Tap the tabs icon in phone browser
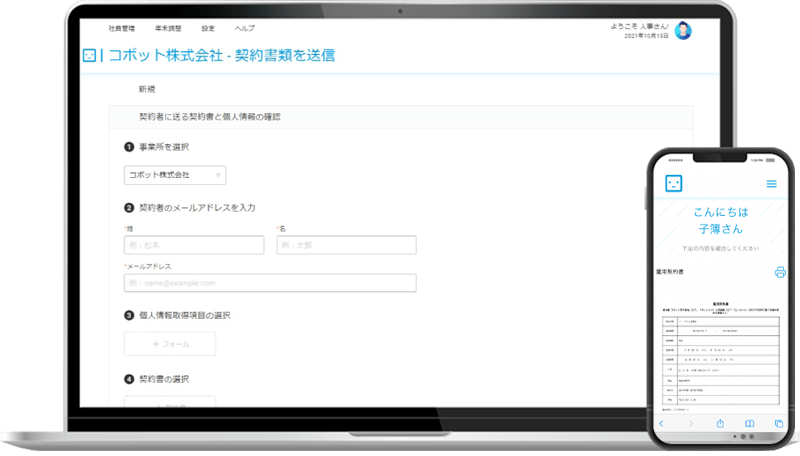800x456 pixels. 779,423
